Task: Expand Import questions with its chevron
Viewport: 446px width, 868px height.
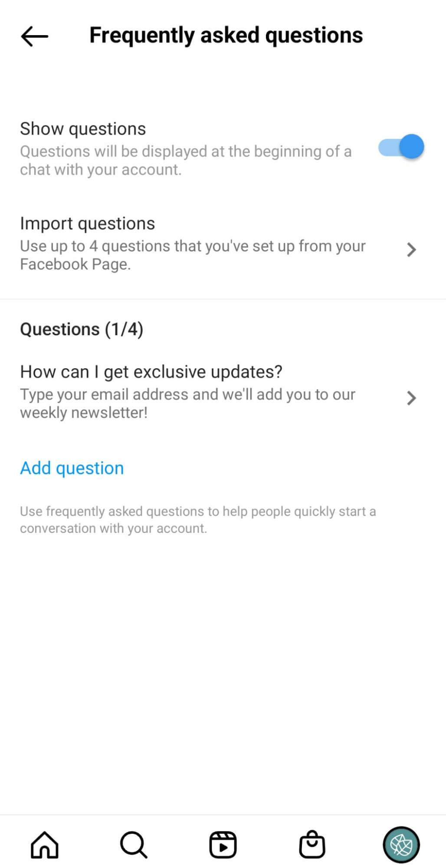Action: coord(411,250)
